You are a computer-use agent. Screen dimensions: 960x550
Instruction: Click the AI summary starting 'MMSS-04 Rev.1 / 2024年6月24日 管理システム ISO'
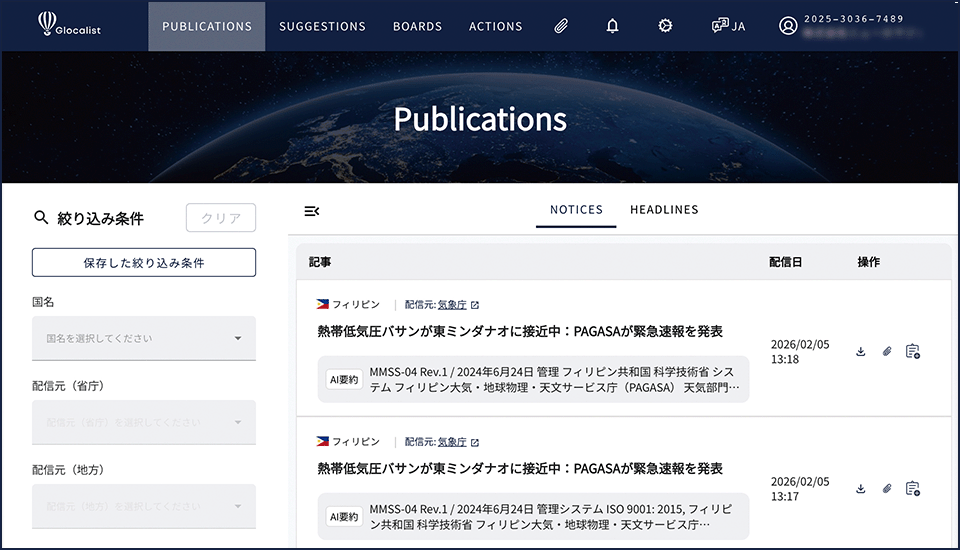point(551,517)
